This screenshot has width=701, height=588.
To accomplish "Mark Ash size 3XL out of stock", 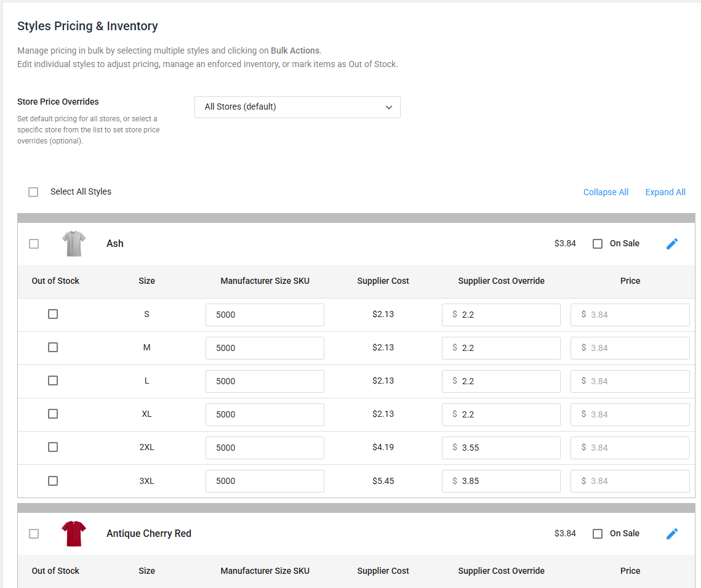I will [x=53, y=481].
